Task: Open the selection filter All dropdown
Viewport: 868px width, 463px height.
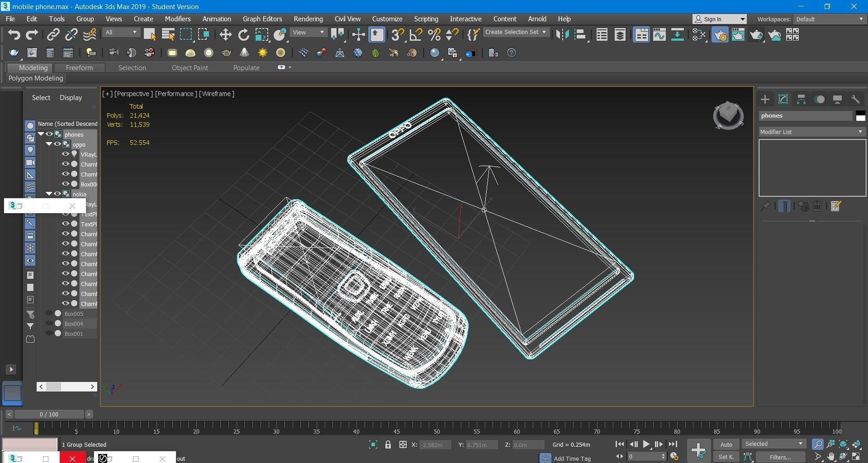Action: [121, 32]
